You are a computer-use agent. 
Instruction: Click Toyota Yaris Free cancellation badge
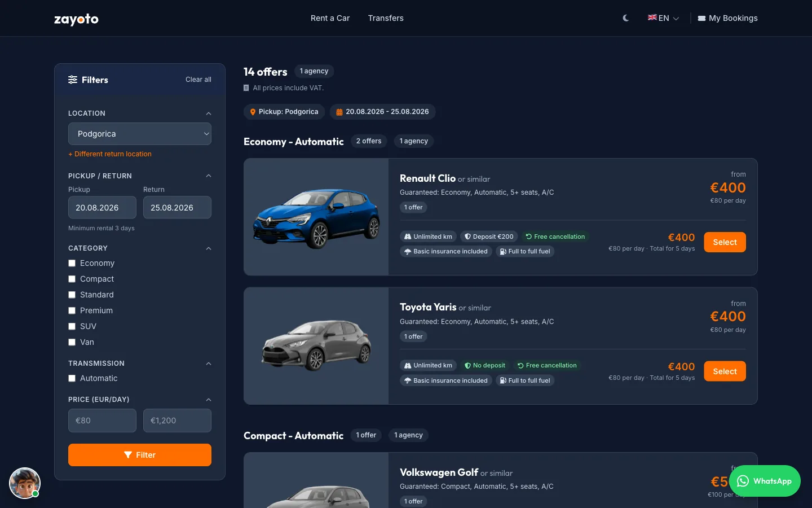[547, 365]
